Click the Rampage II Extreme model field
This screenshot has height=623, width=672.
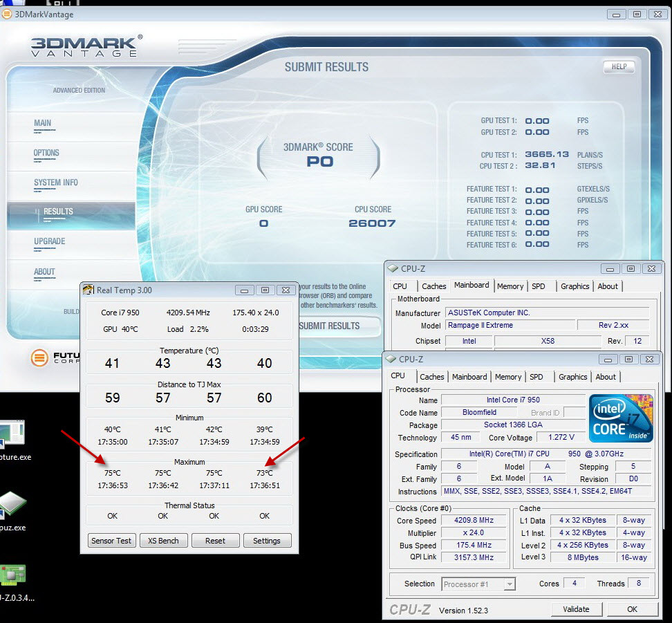[x=510, y=325]
